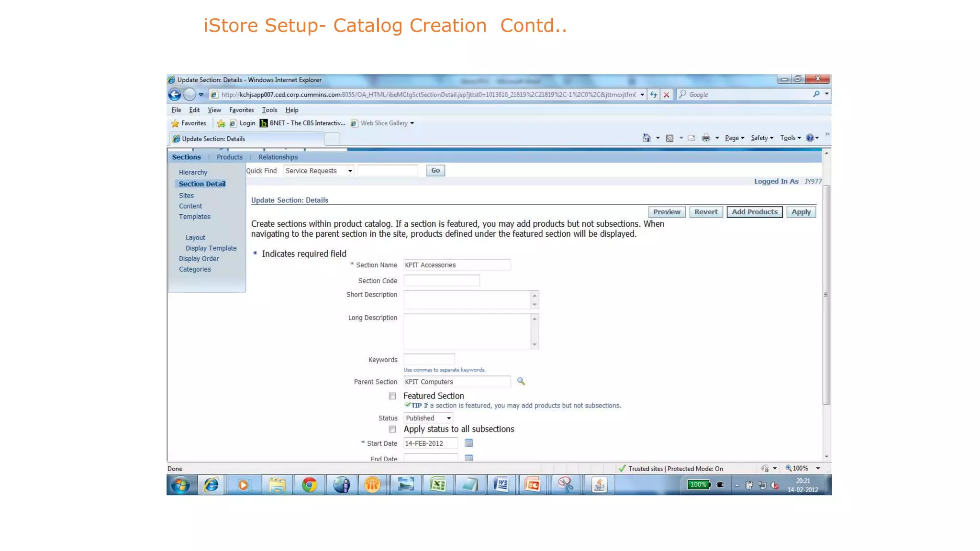The width and height of the screenshot is (980, 551).
Task: Open Internet Explorer from taskbar
Action: [212, 485]
